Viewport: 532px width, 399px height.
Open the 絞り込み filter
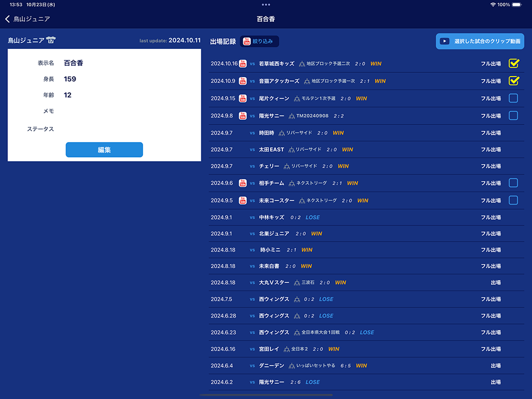tap(260, 41)
